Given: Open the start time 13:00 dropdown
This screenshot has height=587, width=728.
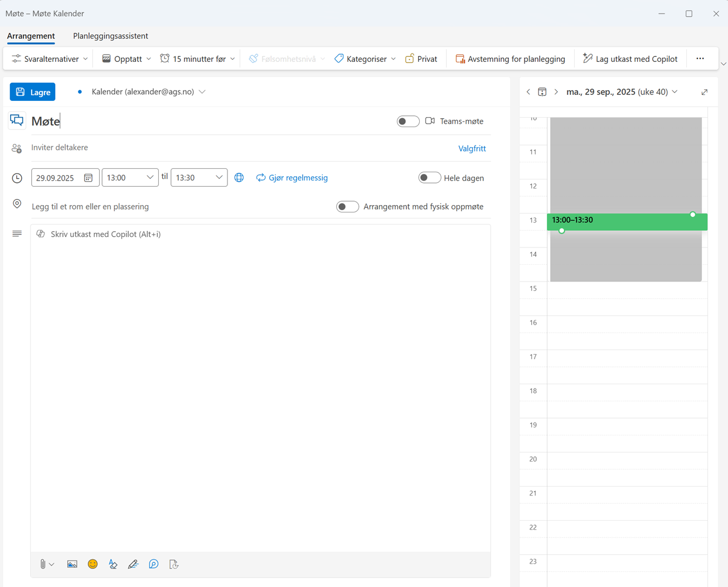Looking at the screenshot, I should pos(149,178).
